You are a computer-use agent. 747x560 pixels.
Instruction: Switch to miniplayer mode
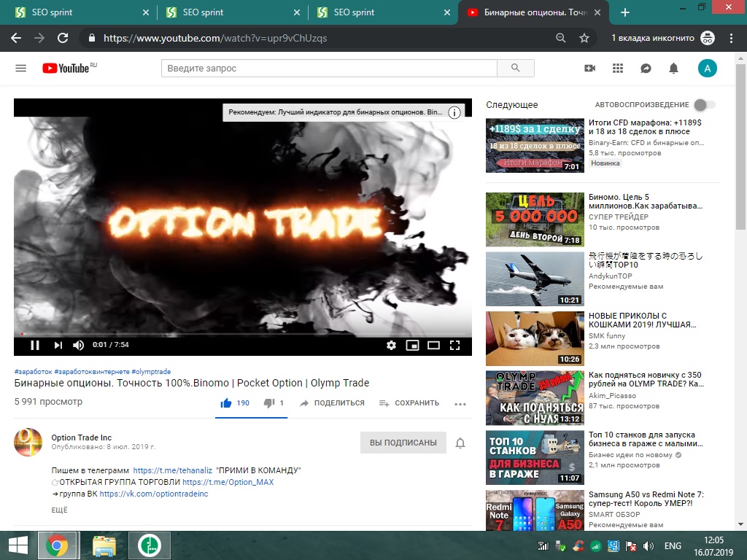pos(413,345)
